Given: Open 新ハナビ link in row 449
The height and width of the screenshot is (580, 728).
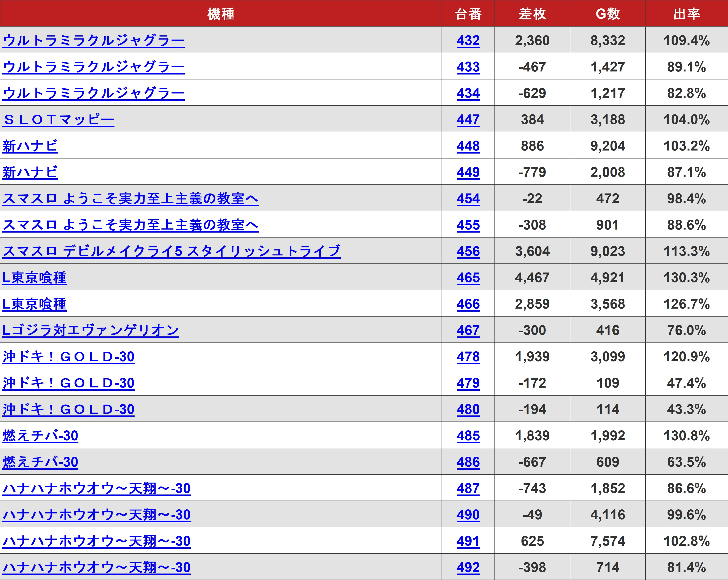Looking at the screenshot, I should 30,172.
